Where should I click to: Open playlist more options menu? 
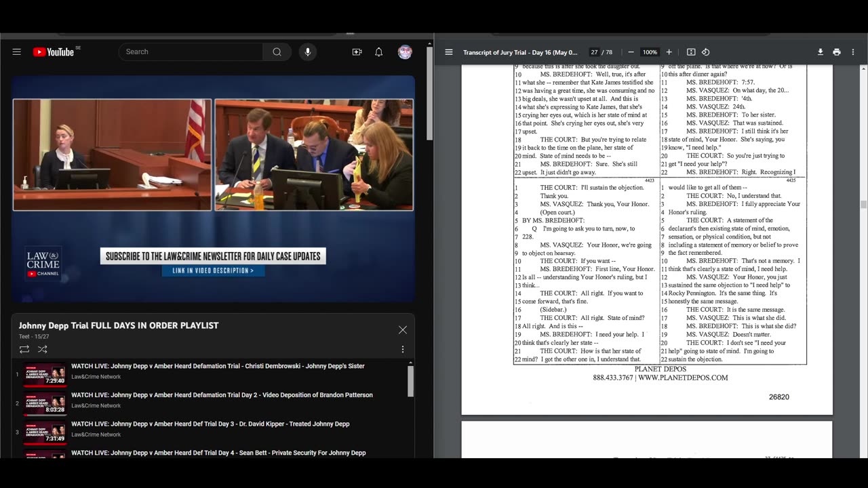click(x=403, y=349)
